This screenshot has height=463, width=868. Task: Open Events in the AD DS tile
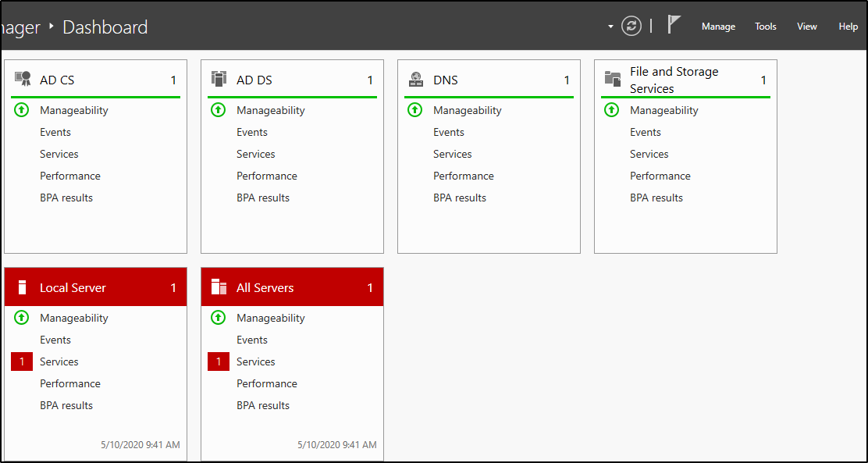(x=252, y=133)
